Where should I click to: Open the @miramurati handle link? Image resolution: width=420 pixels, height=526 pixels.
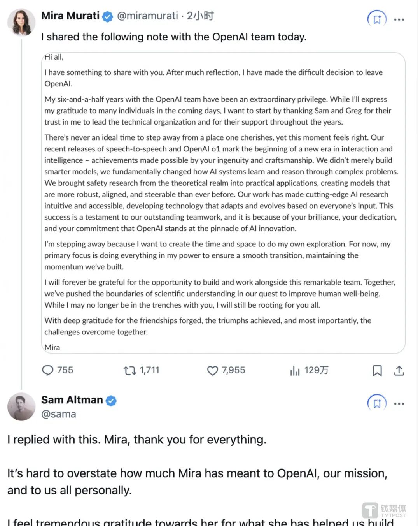147,16
